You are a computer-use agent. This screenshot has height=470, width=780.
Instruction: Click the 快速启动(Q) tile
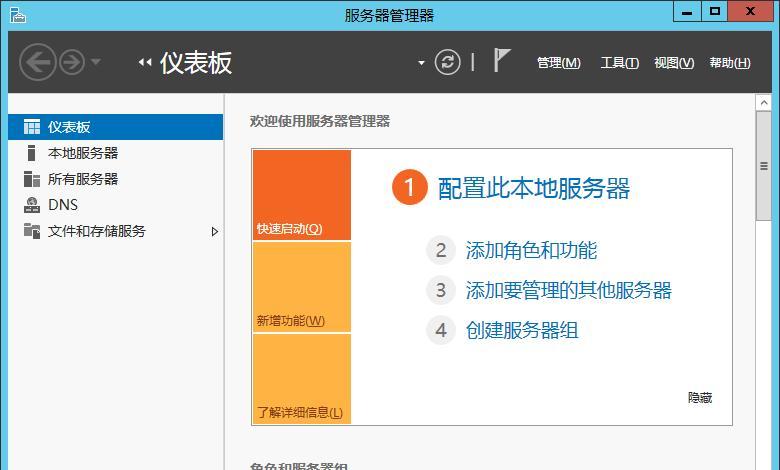(302, 195)
